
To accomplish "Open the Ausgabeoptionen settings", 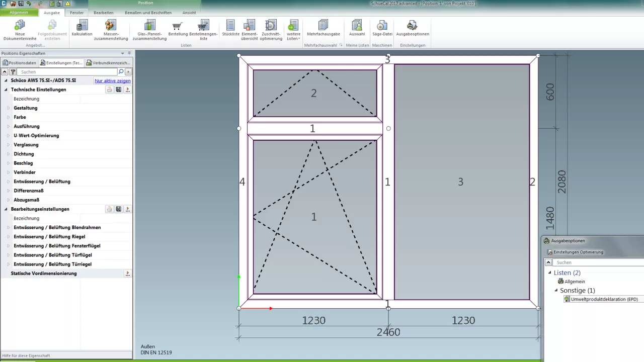I will click(412, 29).
